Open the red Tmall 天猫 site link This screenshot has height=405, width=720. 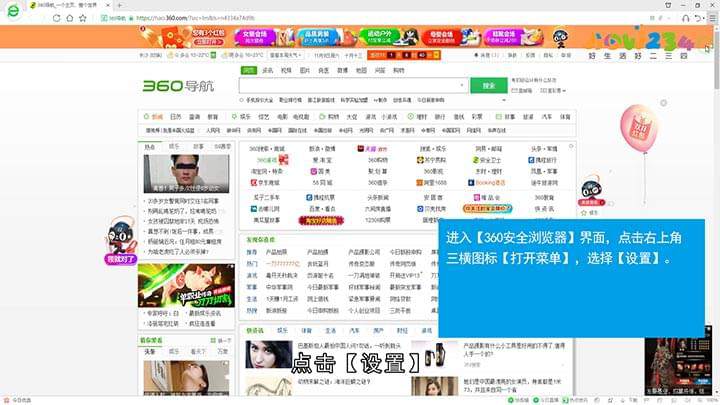tap(372, 149)
